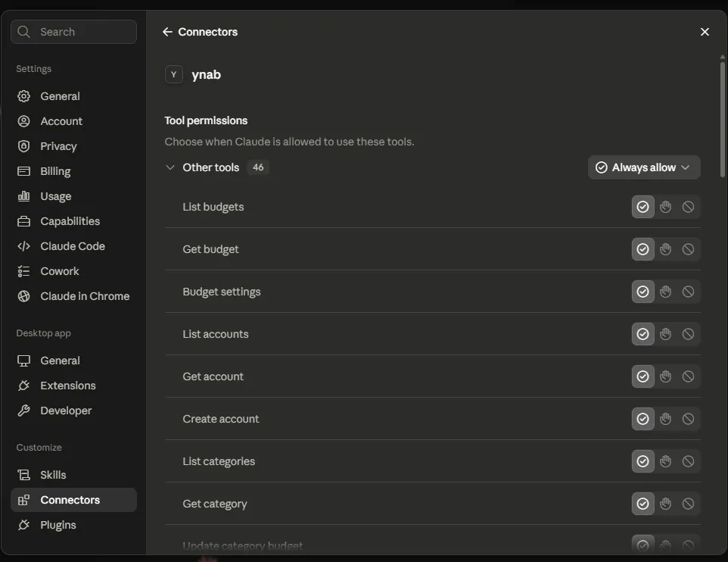Set Get budget to always allow

pos(642,249)
